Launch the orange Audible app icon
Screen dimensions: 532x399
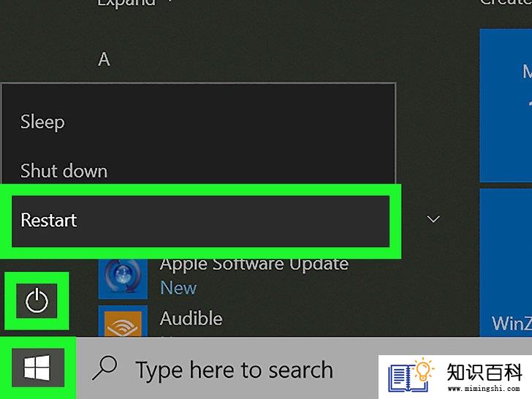[x=123, y=322]
